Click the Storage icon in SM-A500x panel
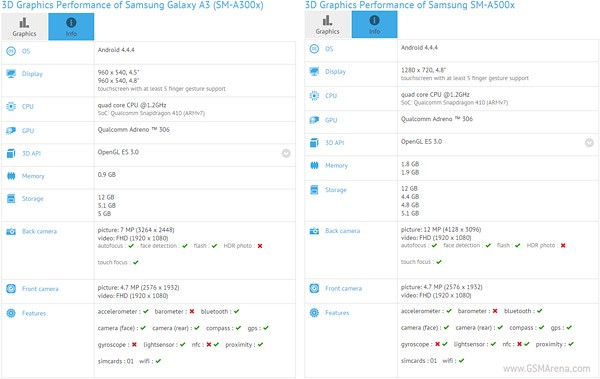This screenshot has width=600, height=379. tap(314, 190)
